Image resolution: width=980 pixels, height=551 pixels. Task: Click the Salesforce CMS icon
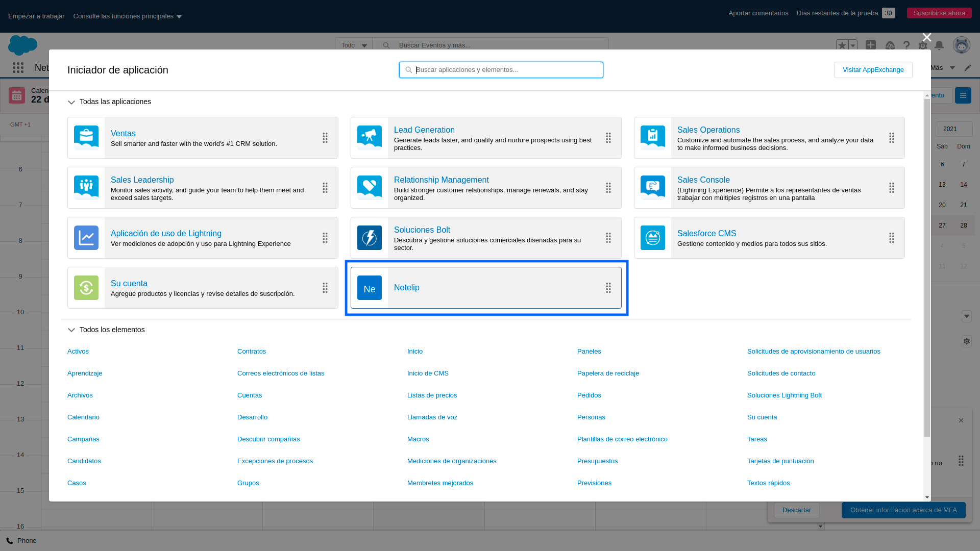[x=653, y=238]
